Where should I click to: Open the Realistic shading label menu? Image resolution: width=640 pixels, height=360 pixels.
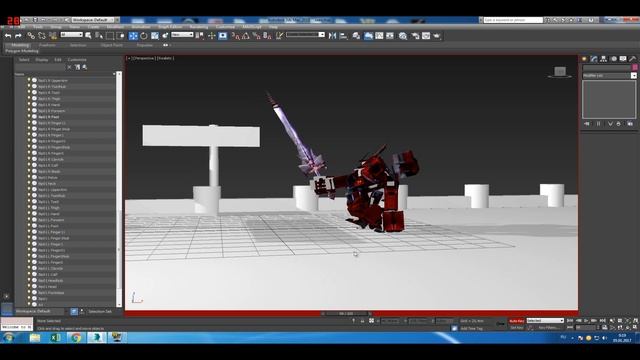pyautogui.click(x=165, y=58)
